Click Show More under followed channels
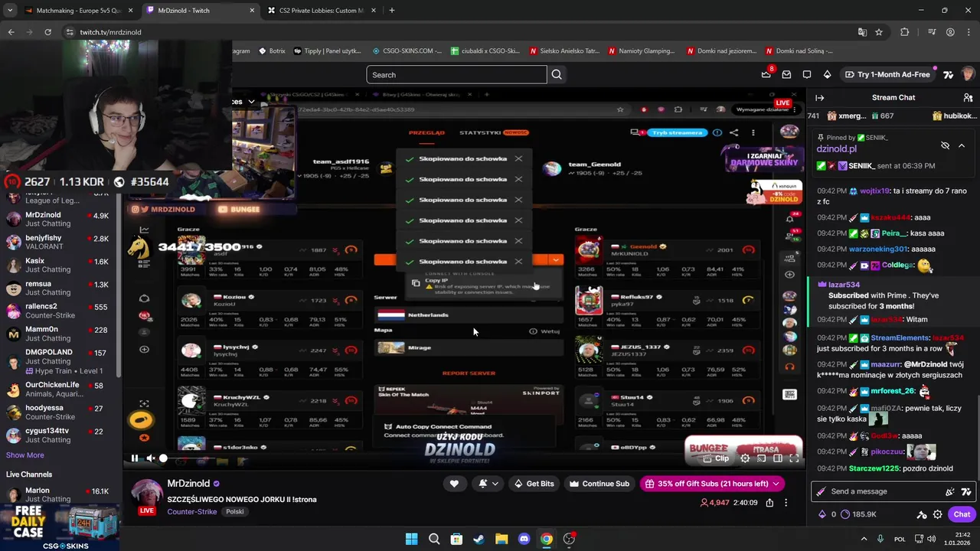Image resolution: width=980 pixels, height=551 pixels. [x=24, y=455]
